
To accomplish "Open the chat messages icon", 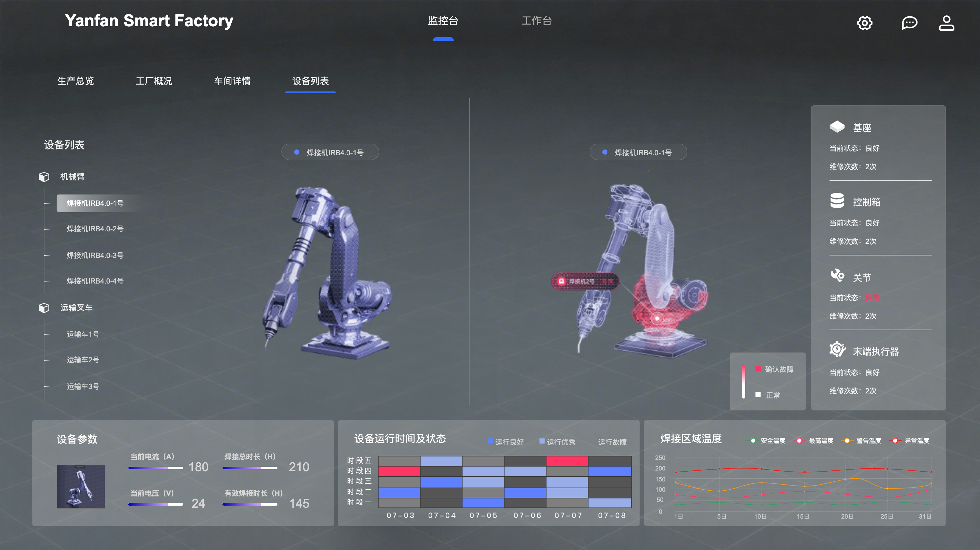I will [x=909, y=23].
